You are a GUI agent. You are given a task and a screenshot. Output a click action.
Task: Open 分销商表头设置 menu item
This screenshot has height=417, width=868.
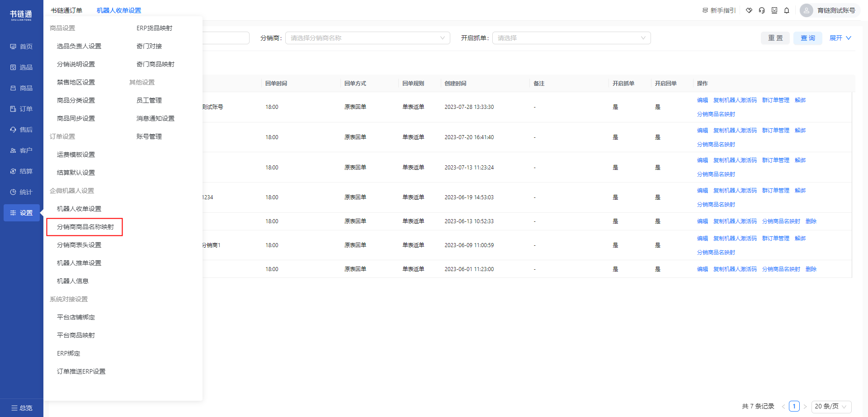click(x=79, y=245)
